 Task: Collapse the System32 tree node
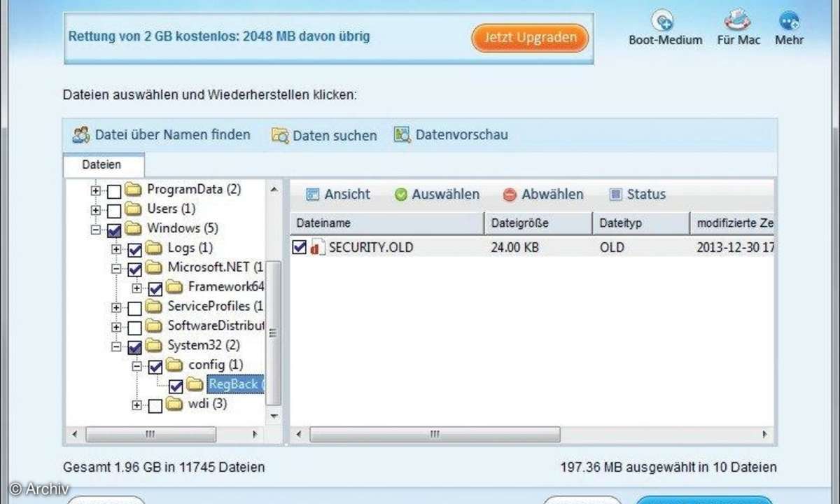116,346
